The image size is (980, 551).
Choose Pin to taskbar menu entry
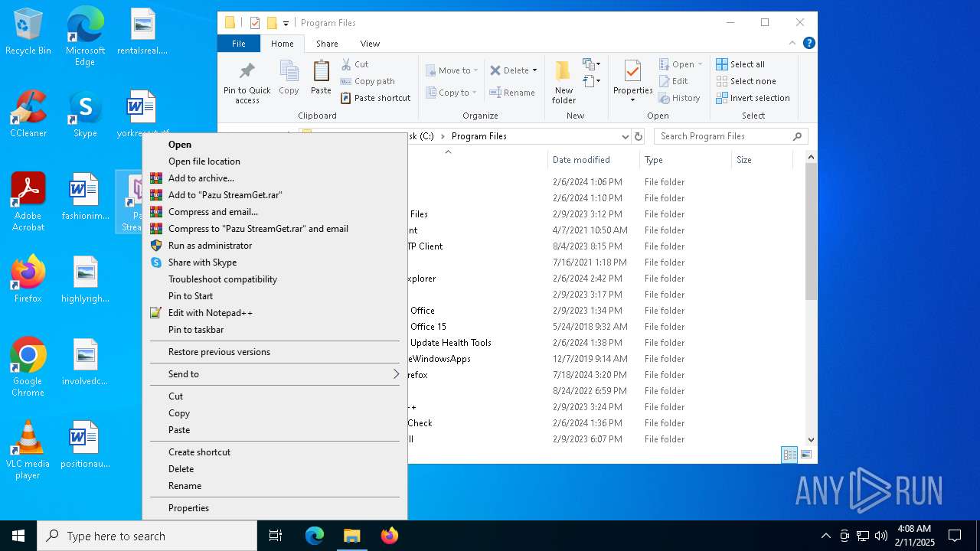(275, 330)
